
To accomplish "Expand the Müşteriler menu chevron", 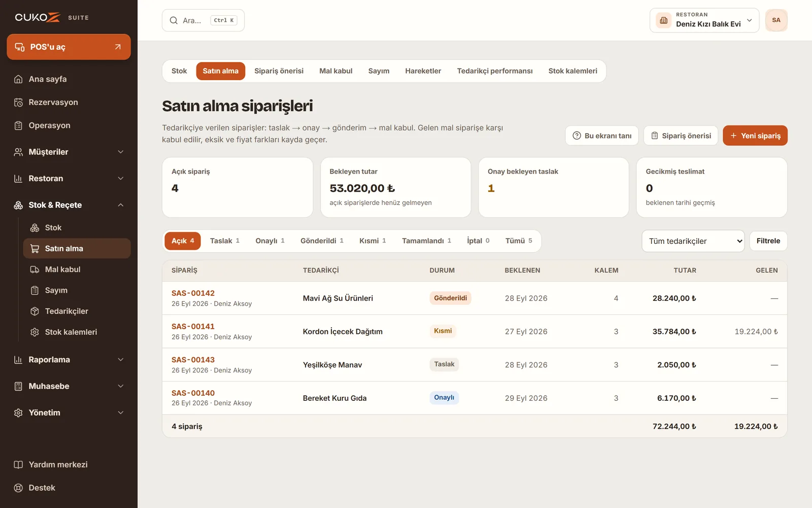I will pyautogui.click(x=121, y=152).
